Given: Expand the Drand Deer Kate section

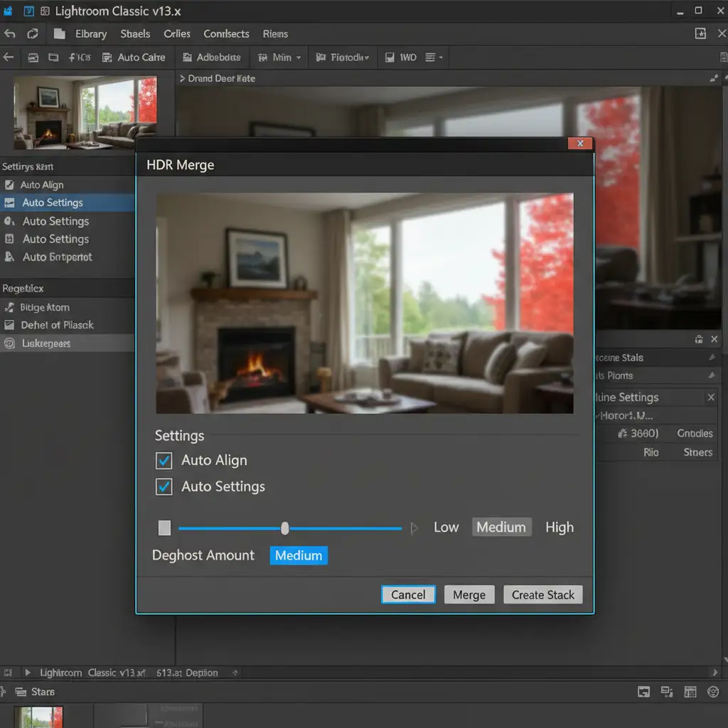Looking at the screenshot, I should click(x=183, y=78).
